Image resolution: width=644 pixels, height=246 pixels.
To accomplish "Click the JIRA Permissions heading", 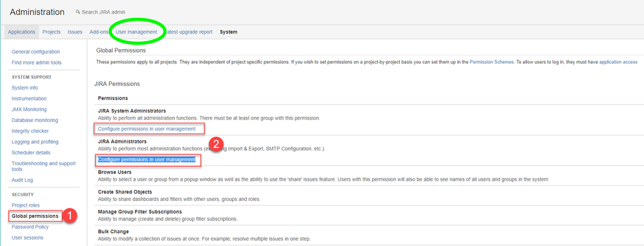I will pos(117,84).
